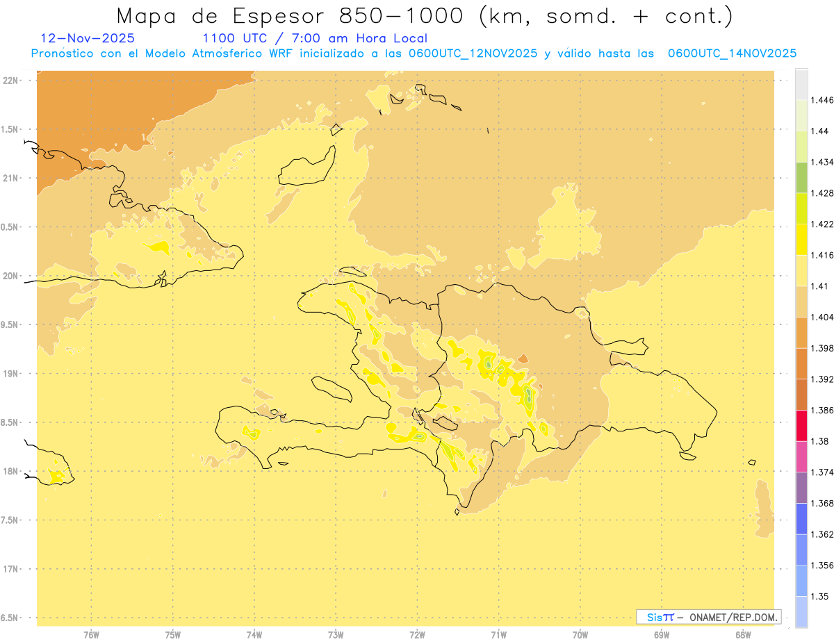
Task: Click the colorbar value "1.386"
Action: click(822, 410)
